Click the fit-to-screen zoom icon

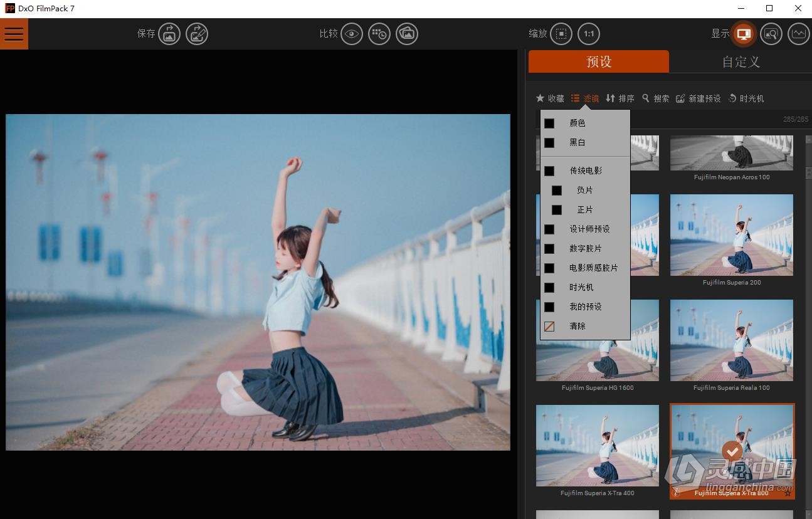click(561, 34)
